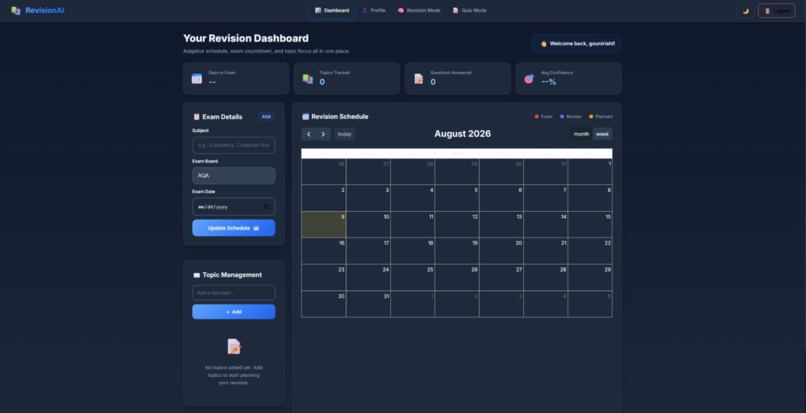806x413 pixels.
Task: Select August 31 on the calendar
Action: coord(368,304)
